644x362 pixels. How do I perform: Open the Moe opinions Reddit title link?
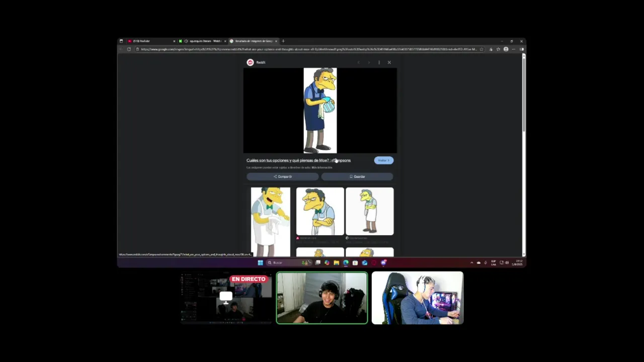[298, 160]
